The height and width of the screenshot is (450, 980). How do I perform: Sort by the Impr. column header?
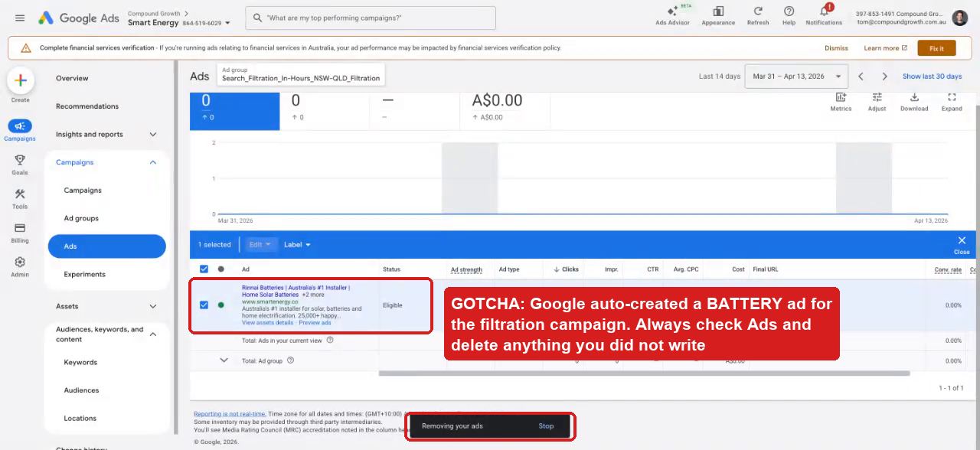[611, 269]
